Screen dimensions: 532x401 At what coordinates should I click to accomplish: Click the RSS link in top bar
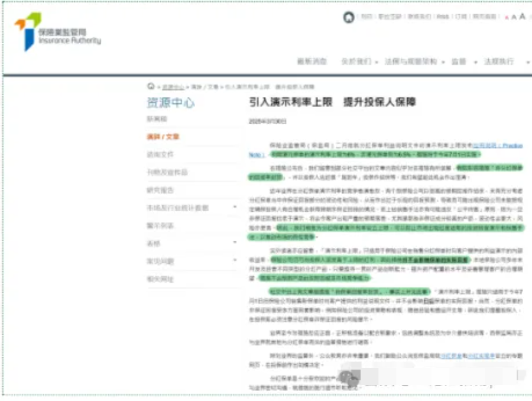tap(442, 17)
